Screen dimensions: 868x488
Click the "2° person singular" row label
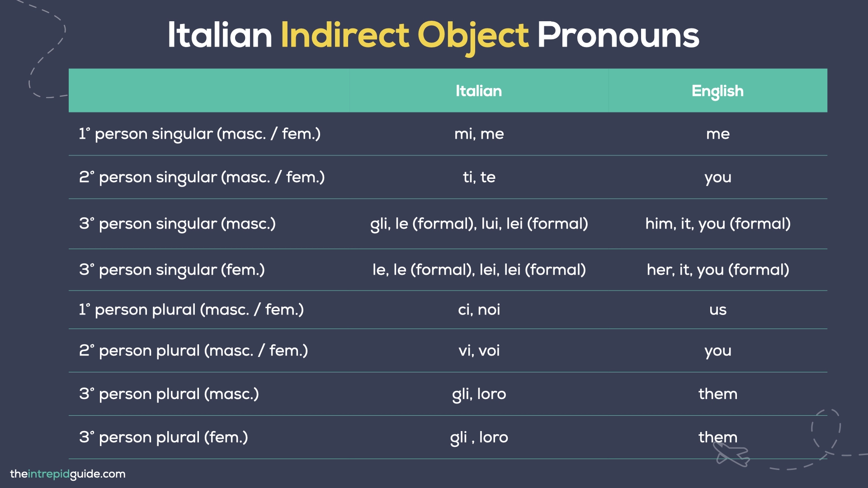[202, 177]
